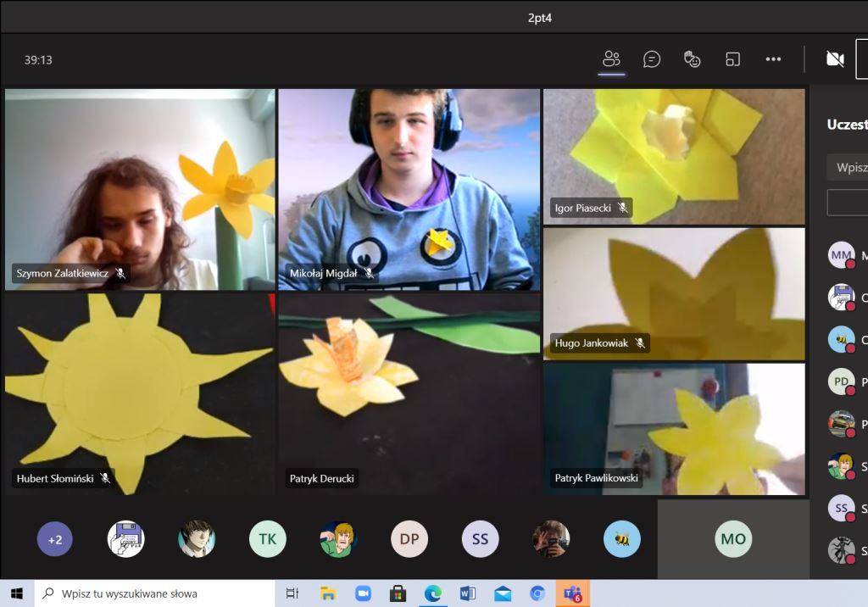Open the More actions ellipsis menu
This screenshot has height=607, width=868.
(773, 59)
